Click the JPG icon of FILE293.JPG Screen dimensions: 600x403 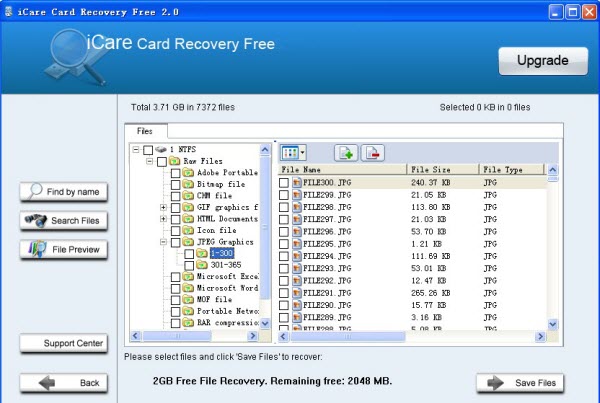pyautogui.click(x=297, y=268)
